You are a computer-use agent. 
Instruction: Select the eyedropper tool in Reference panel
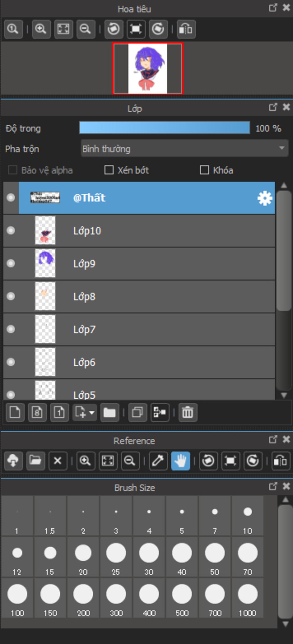[x=158, y=461]
